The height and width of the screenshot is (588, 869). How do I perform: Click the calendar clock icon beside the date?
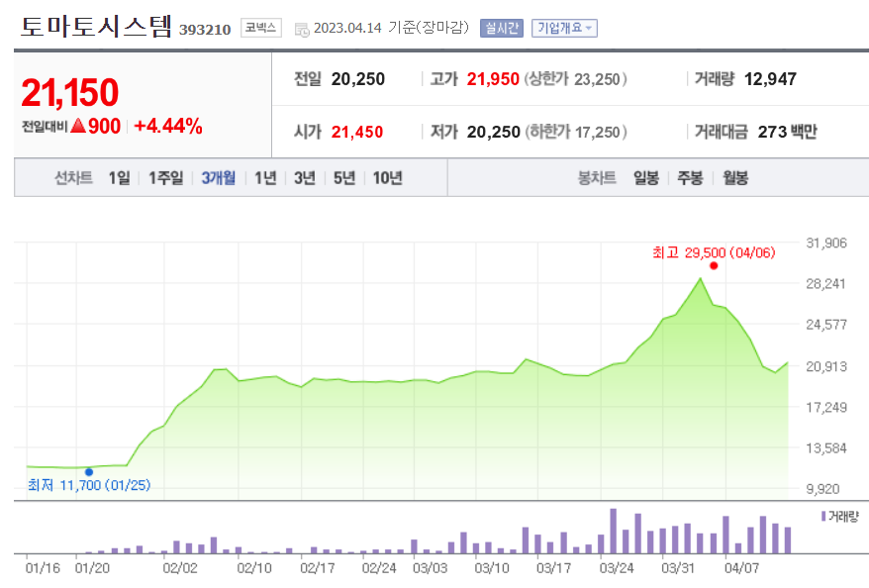click(302, 30)
